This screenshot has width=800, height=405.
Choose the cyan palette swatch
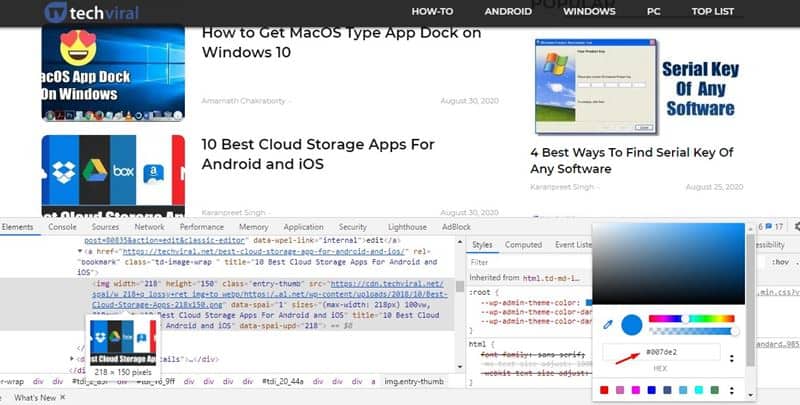[x=699, y=390]
